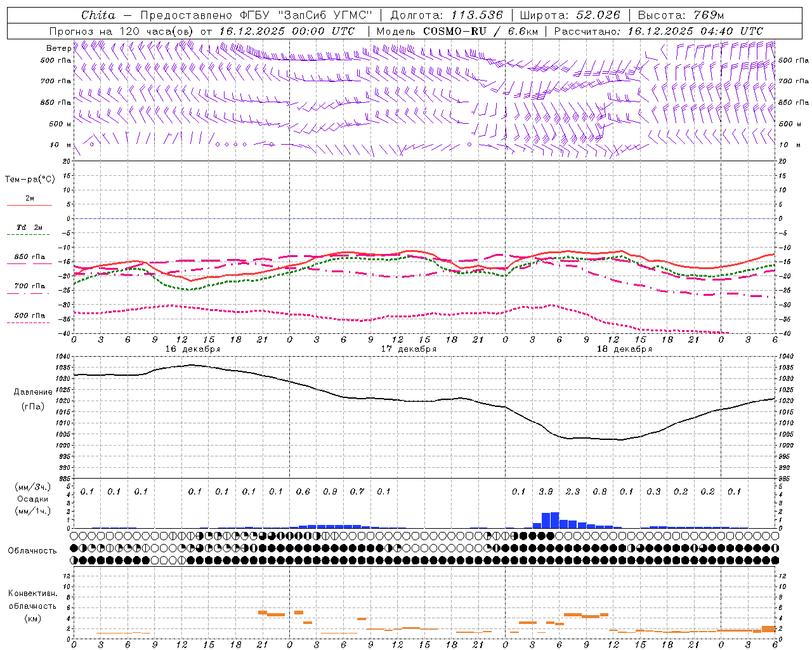This screenshot has height=650, width=812.
Task: Click the "(мм/1ч.)" precipitation unit label
Action: (33, 511)
